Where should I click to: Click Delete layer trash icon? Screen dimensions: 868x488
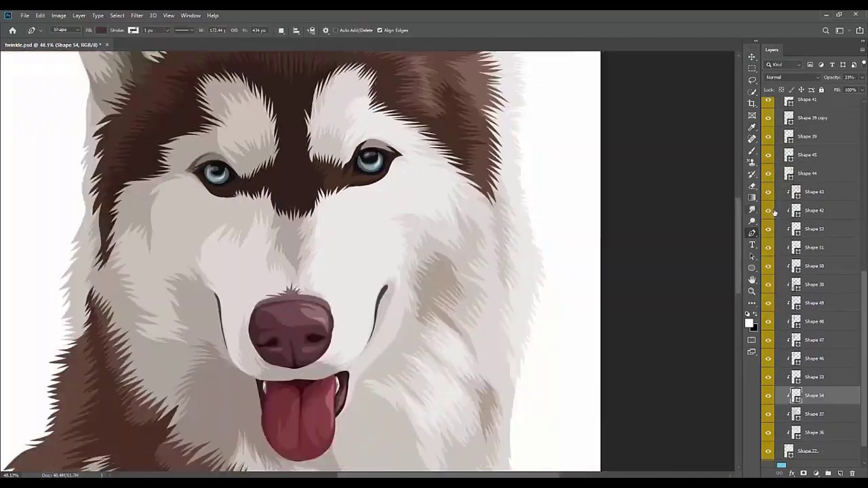coord(852,473)
